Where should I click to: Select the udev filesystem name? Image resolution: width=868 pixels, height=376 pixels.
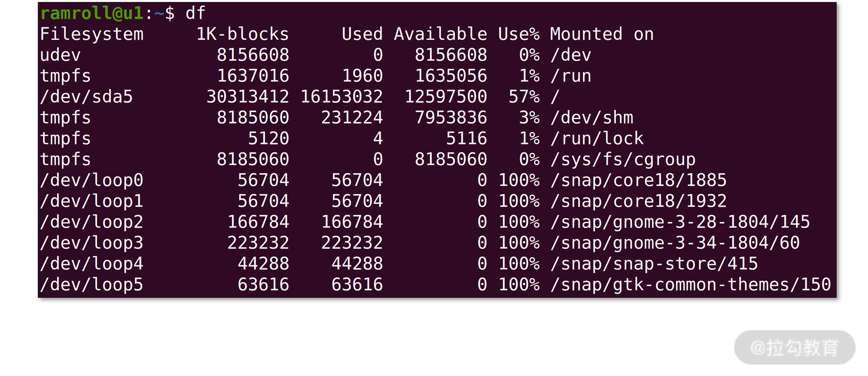60,55
